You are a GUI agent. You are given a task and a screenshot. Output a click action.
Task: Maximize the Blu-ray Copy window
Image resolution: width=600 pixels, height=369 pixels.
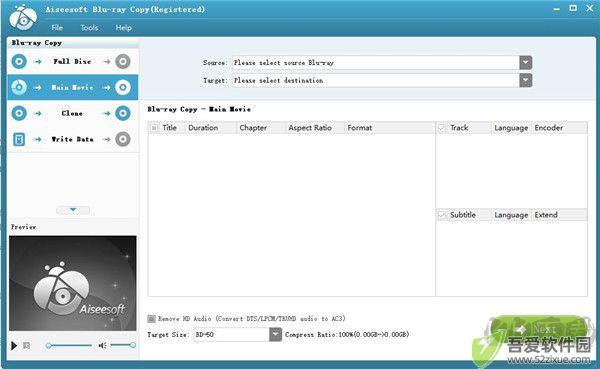[573, 8]
